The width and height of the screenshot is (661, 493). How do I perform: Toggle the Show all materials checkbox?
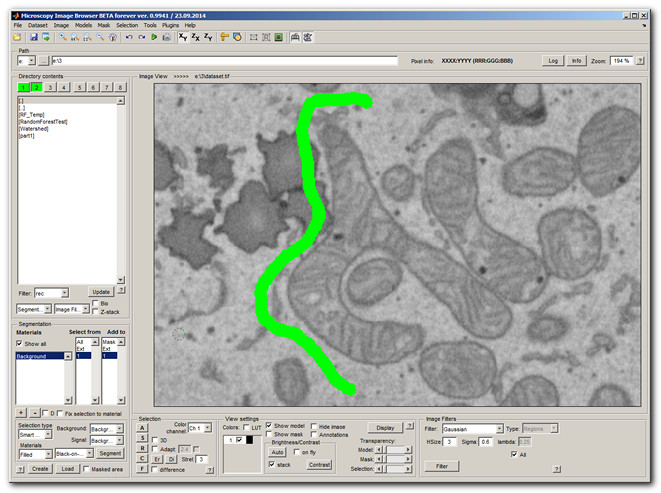(20, 342)
